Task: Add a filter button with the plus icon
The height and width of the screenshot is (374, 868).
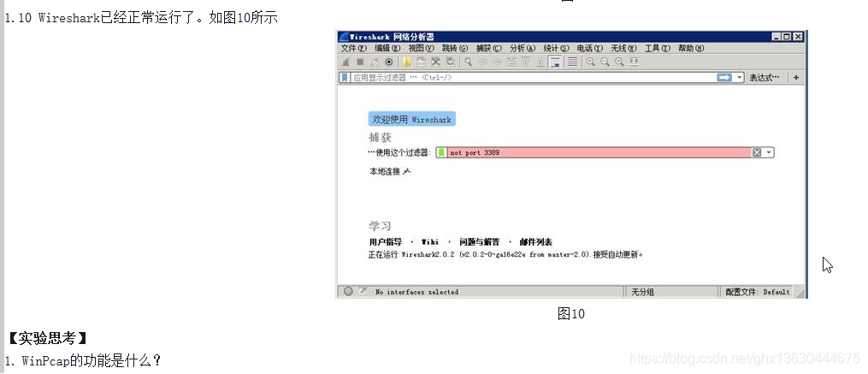Action: click(796, 78)
